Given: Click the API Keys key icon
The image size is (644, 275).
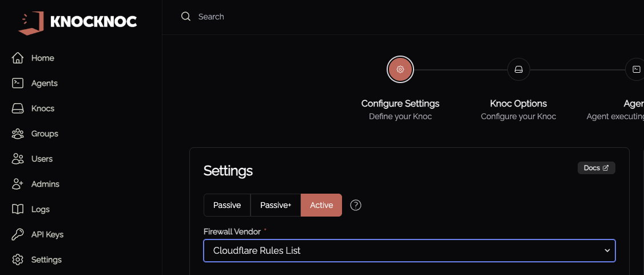Looking at the screenshot, I should click(x=18, y=234).
